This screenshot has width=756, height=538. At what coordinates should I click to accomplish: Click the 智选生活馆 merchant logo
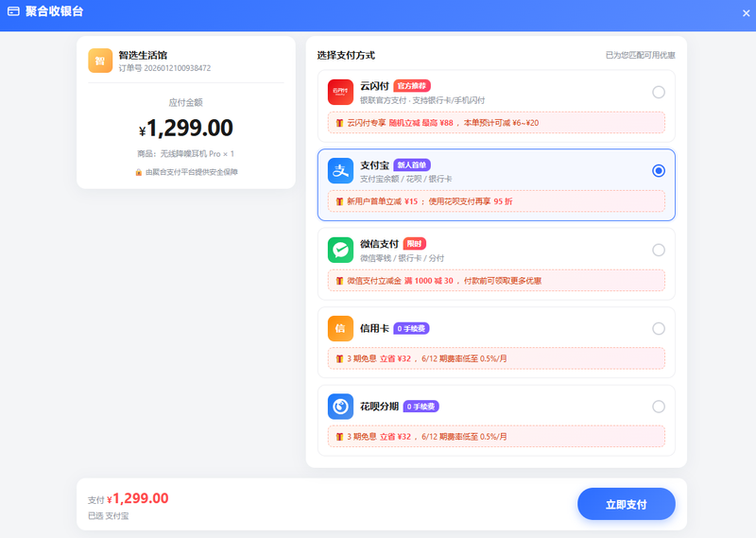[100, 61]
